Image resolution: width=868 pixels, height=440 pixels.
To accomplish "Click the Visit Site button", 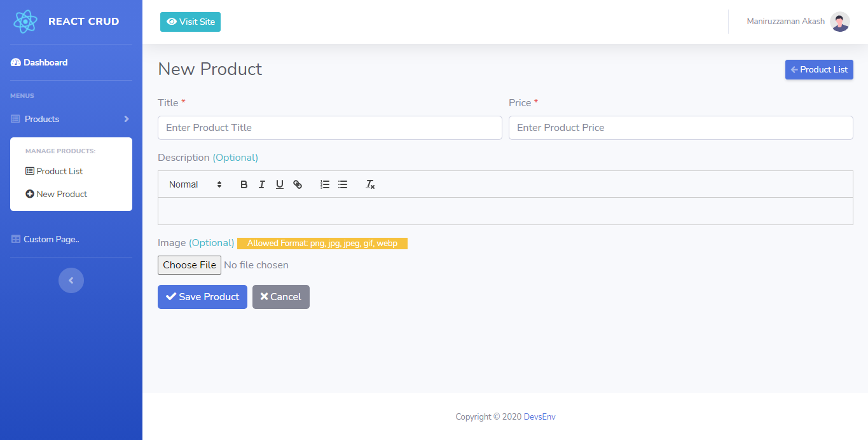I will 190,21.
